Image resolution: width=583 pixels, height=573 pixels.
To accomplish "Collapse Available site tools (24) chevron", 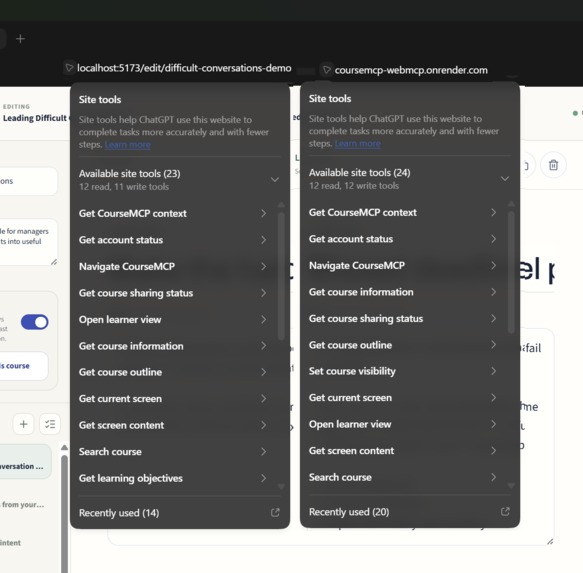I will (x=505, y=178).
